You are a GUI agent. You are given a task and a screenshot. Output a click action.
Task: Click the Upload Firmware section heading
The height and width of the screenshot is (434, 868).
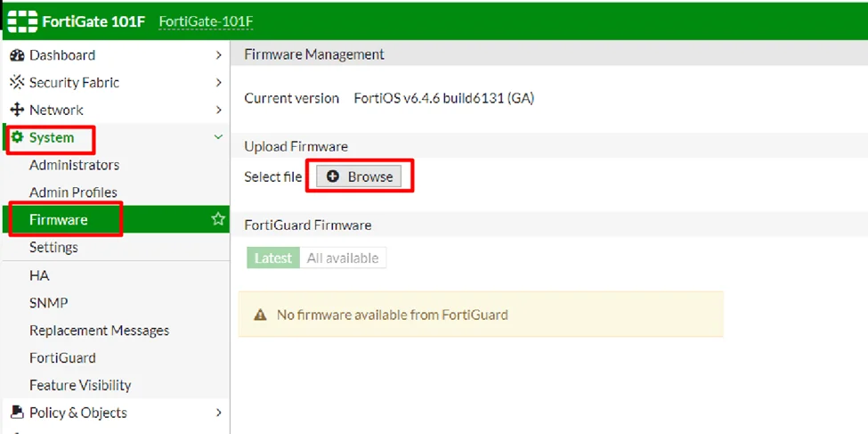click(x=296, y=146)
